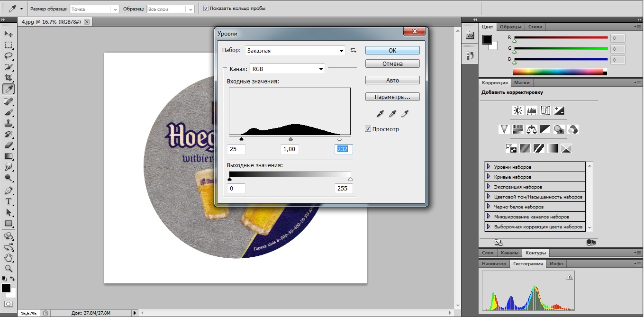This screenshot has width=644, height=317.
Task: Add Invert adjustment icon
Action: 511,148
